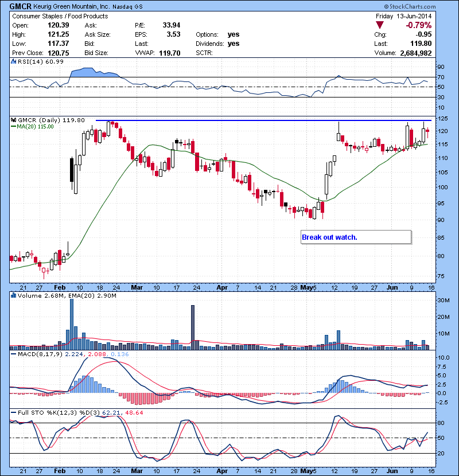
Task: Click the 125 price axis label
Action: pyautogui.click(x=442, y=118)
